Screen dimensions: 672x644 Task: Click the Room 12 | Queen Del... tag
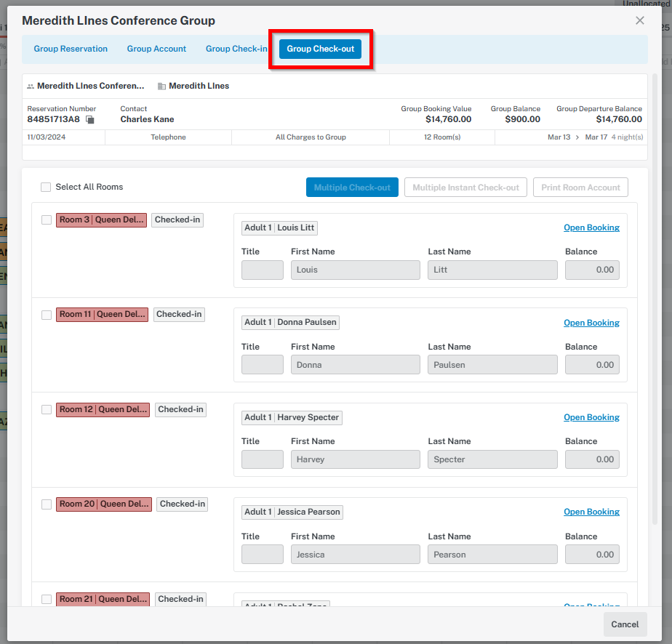coord(103,410)
